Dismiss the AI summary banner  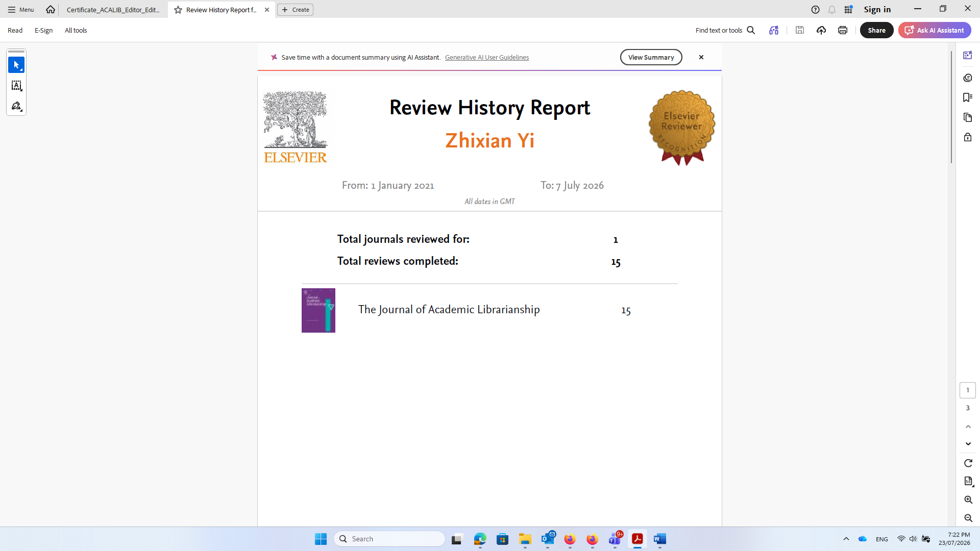click(701, 57)
